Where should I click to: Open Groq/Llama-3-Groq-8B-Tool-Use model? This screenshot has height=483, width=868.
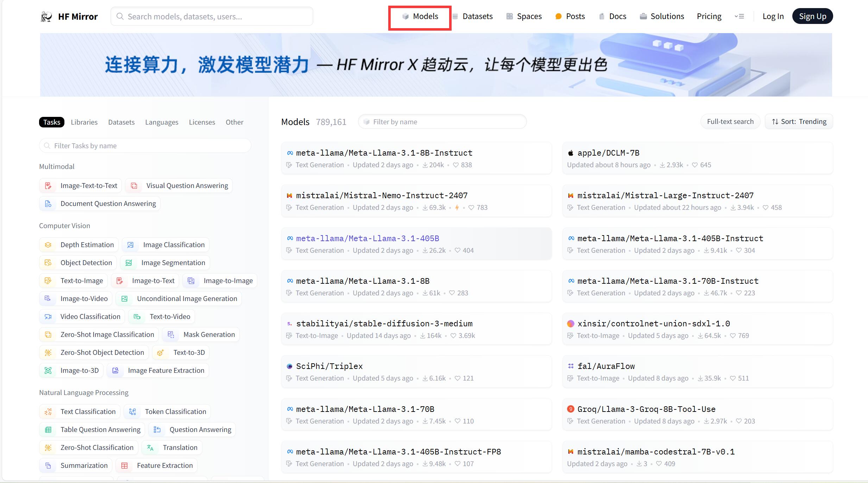click(x=698, y=414)
